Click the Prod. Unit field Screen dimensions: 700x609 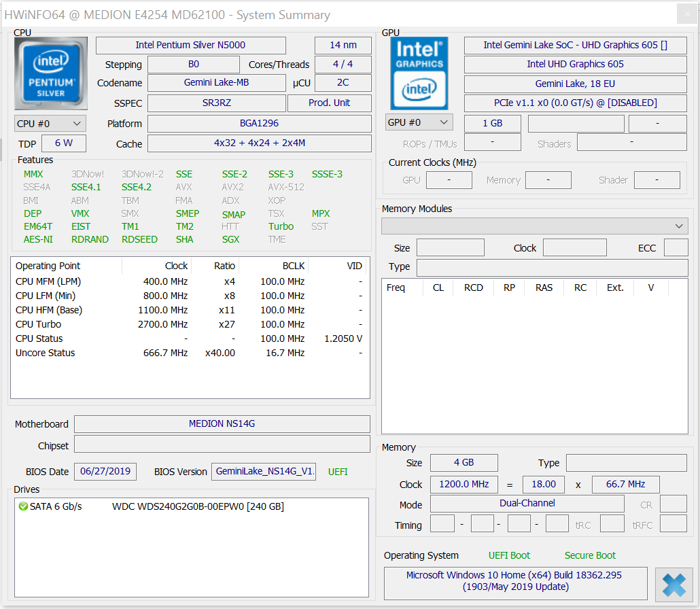click(x=330, y=103)
